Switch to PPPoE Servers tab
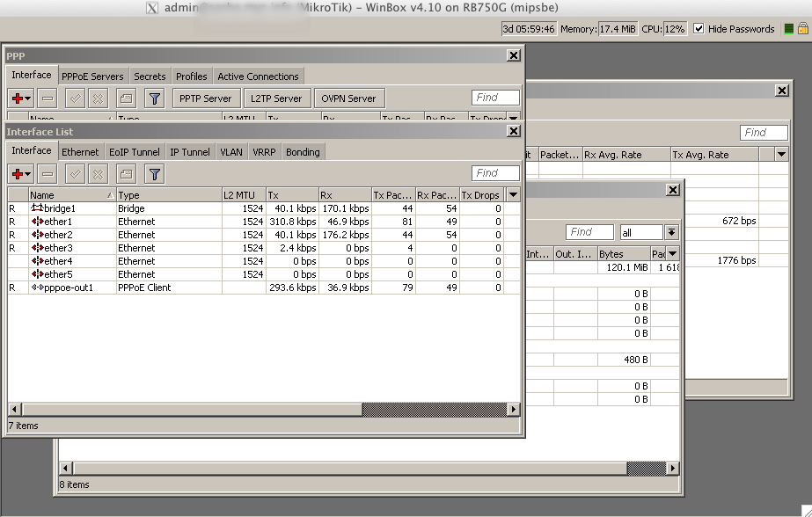This screenshot has height=517, width=812. click(92, 76)
